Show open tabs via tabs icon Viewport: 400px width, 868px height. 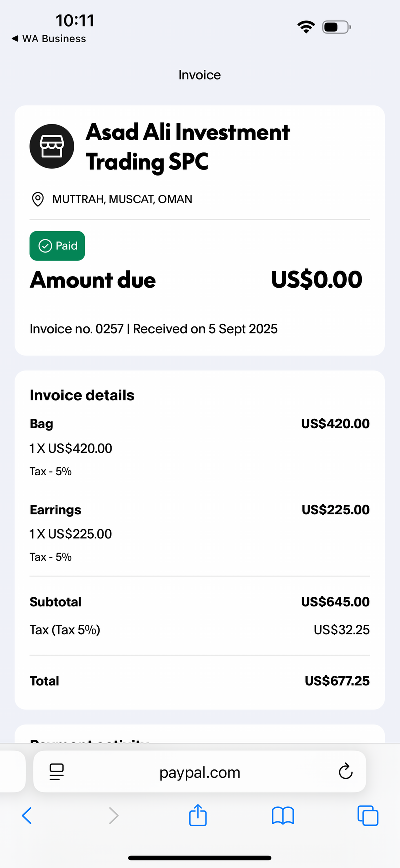click(x=368, y=815)
